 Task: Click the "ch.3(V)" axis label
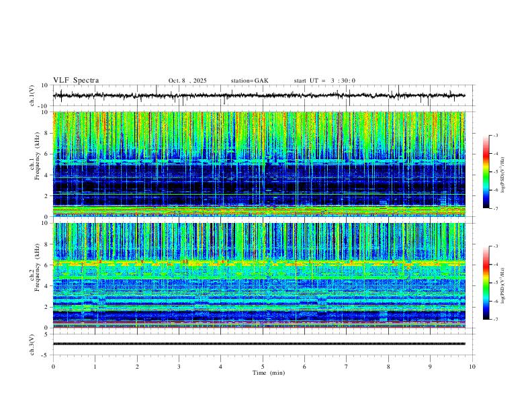(32, 345)
